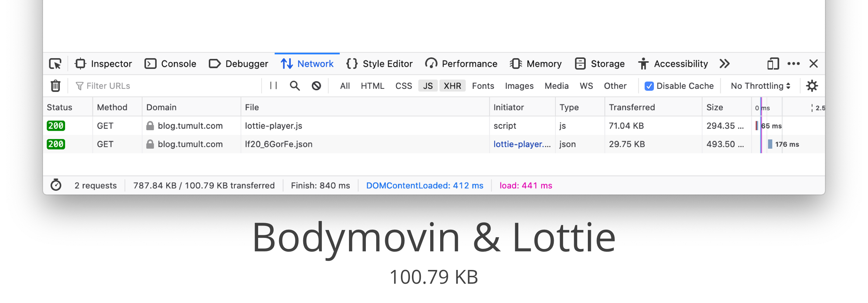Click the lock icon in lf20_6GorFe.json row
The height and width of the screenshot is (303, 868).
pyautogui.click(x=150, y=144)
